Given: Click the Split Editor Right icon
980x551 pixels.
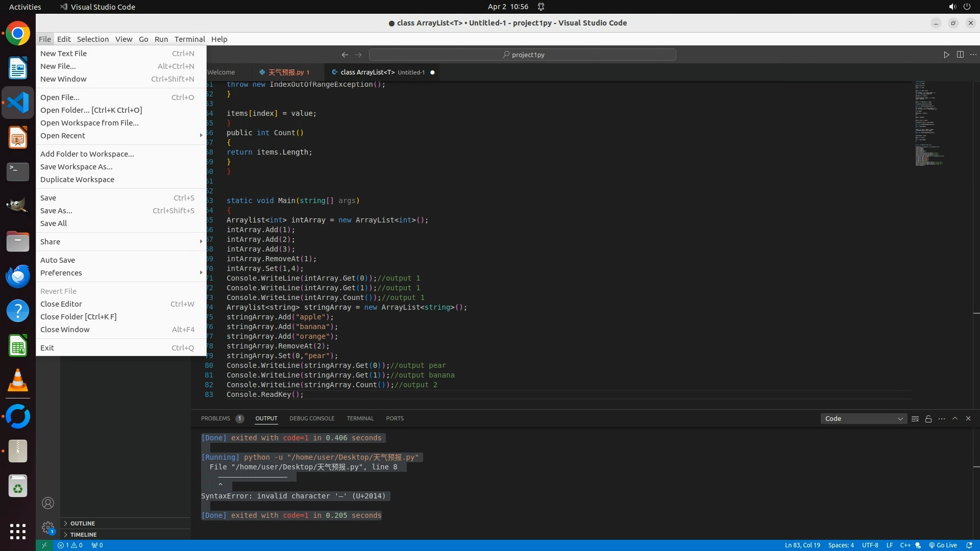Looking at the screenshot, I should [960, 55].
